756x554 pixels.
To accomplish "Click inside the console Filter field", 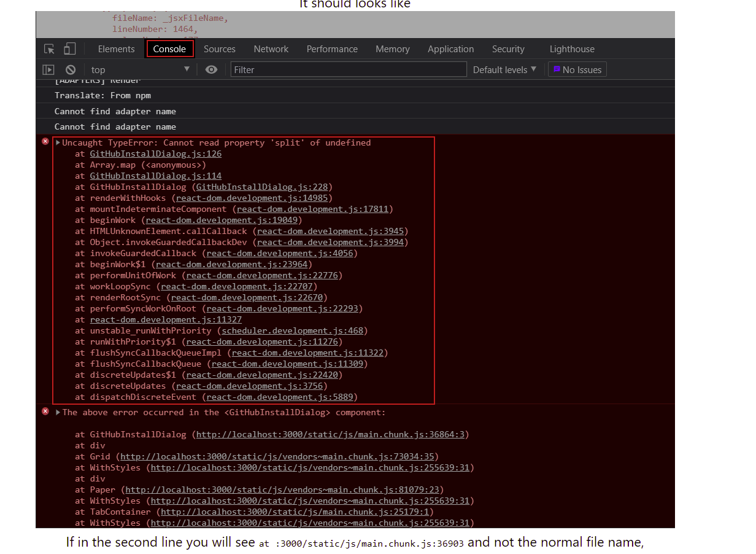I will 348,69.
